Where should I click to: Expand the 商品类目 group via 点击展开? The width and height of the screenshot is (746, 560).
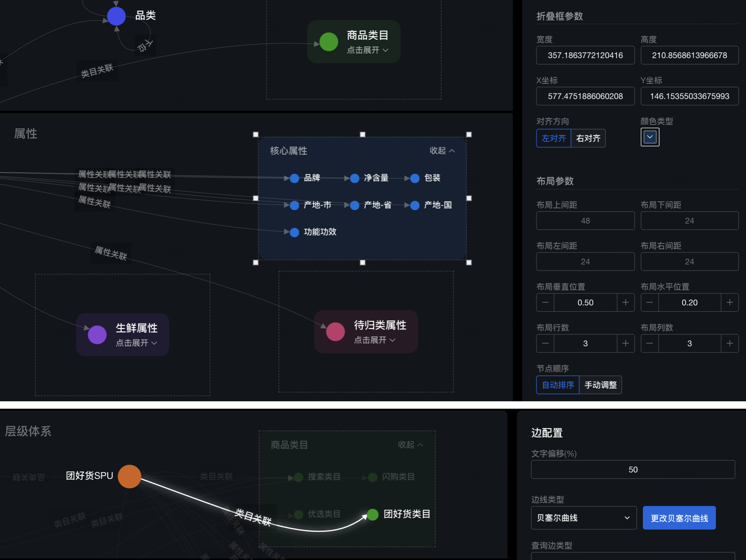pyautogui.click(x=367, y=50)
